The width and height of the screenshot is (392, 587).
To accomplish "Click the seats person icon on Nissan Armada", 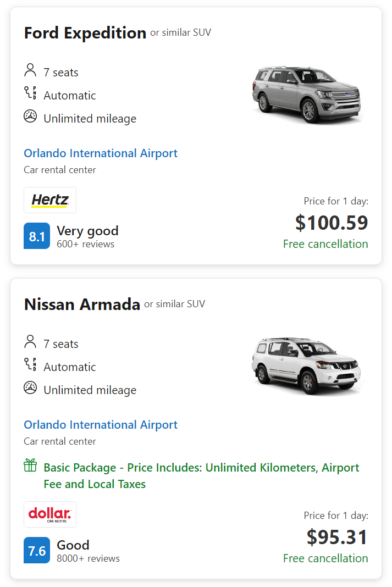I will [30, 342].
